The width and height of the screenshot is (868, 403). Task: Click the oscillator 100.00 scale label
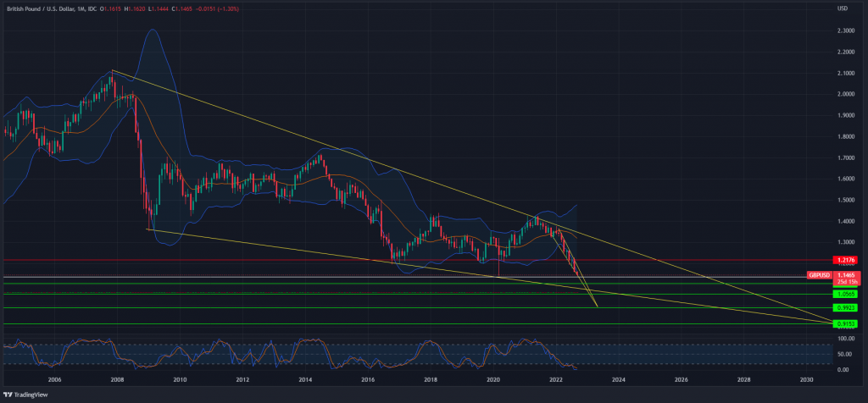845,338
